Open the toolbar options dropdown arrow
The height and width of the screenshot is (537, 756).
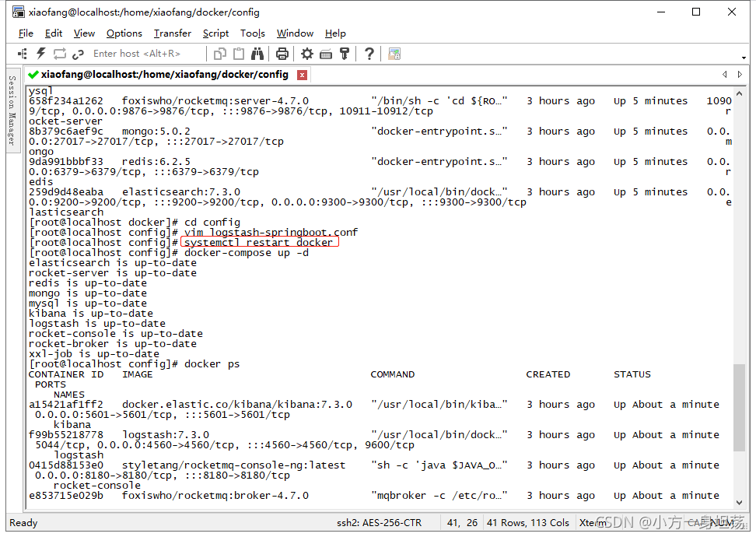point(744,58)
